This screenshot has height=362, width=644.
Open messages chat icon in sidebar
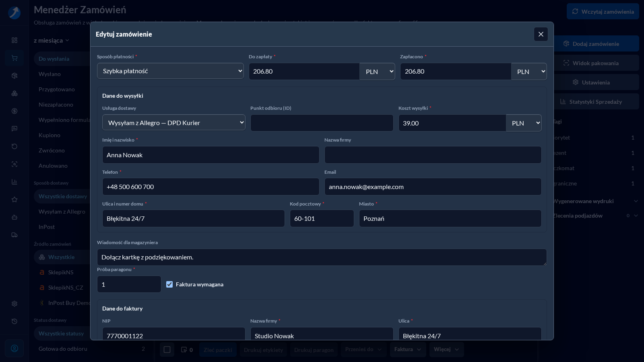point(14,129)
